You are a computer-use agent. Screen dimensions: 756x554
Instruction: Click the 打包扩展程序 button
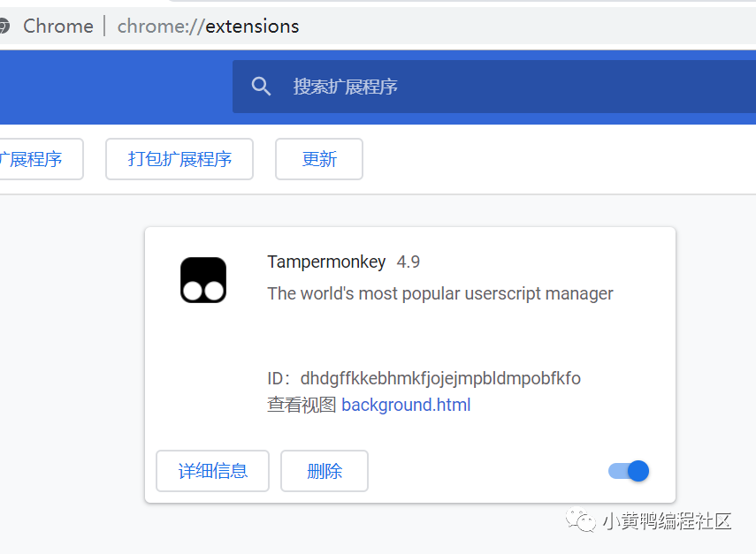click(x=179, y=159)
